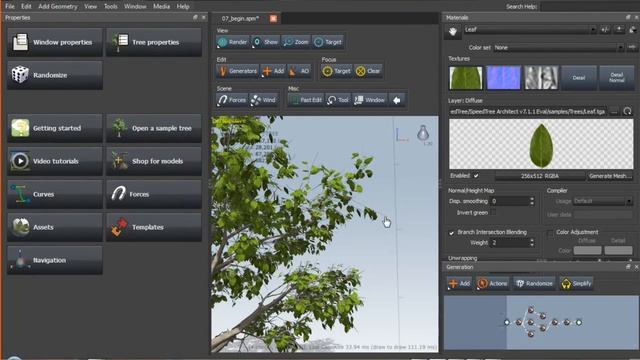
Task: Click the Zoom view tool
Action: [296, 42]
